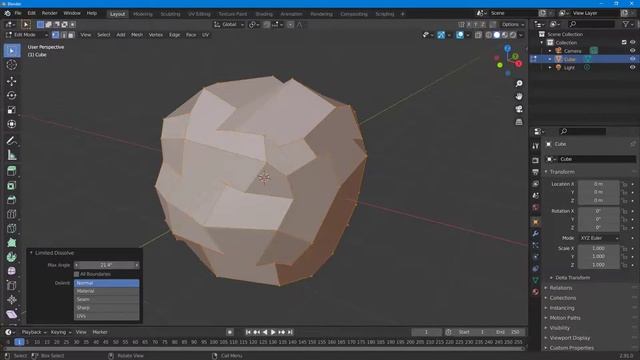Open Modifier properties wrench icon
The height and width of the screenshot is (360, 640).
536,233
